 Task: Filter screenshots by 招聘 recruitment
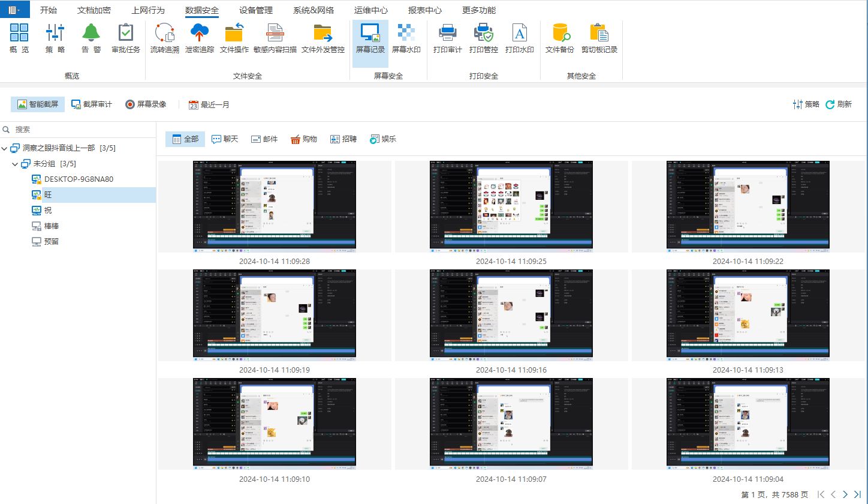click(343, 139)
